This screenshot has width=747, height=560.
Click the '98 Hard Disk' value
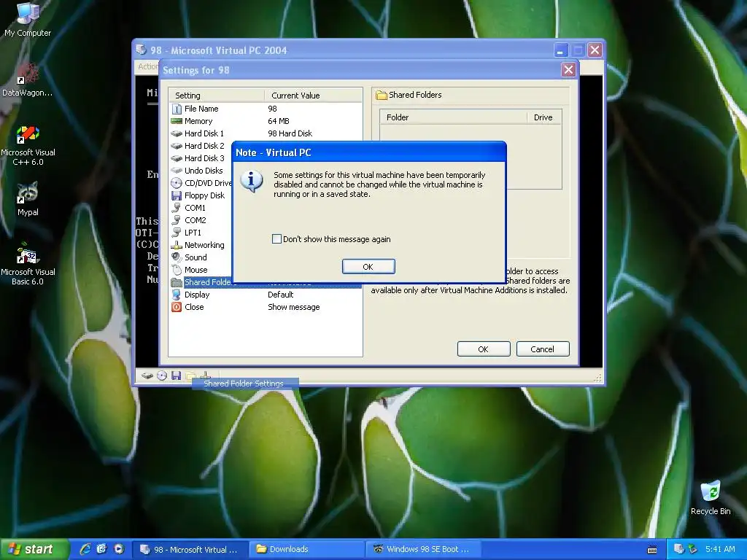(x=290, y=133)
